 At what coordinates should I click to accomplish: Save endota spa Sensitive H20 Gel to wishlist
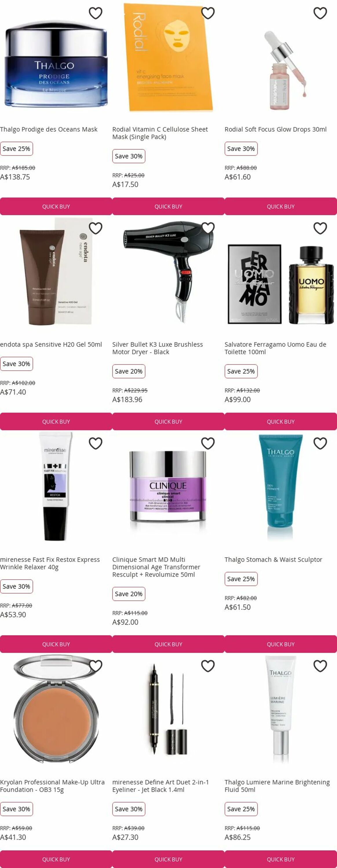[x=95, y=228]
